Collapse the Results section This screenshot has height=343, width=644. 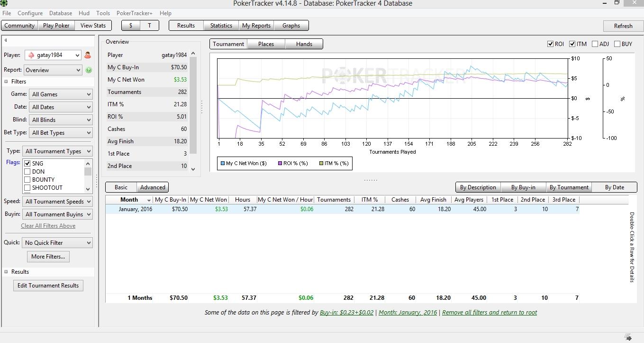[x=6, y=272]
